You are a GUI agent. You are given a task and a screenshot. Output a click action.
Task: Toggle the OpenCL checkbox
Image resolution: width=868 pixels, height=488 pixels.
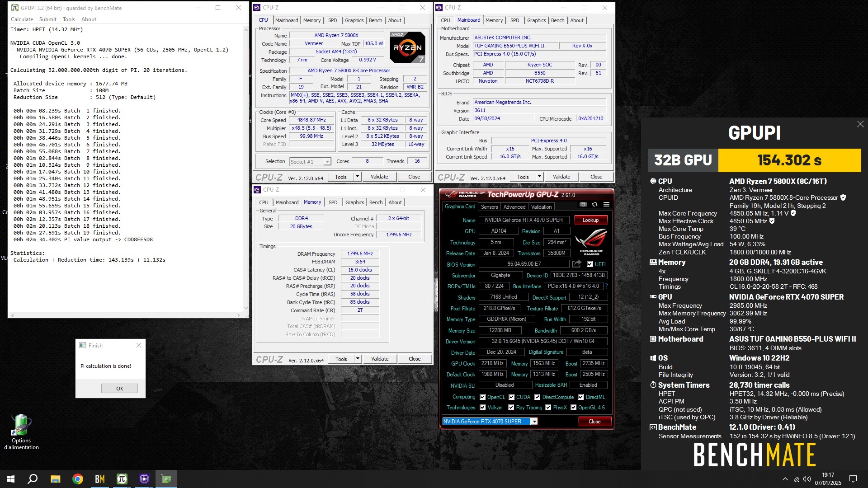coord(482,397)
